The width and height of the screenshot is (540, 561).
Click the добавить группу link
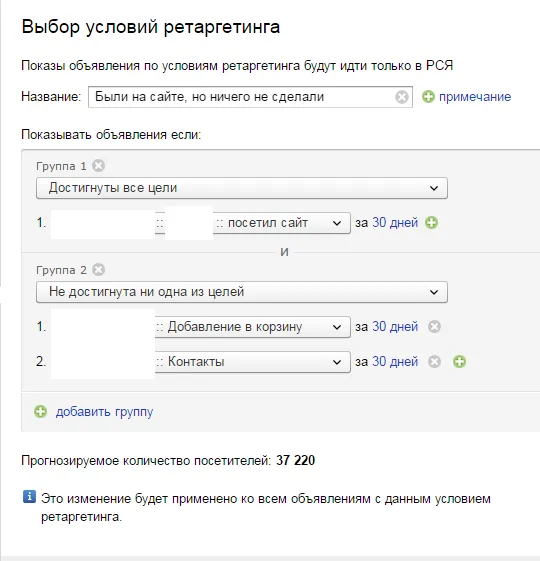click(x=104, y=412)
